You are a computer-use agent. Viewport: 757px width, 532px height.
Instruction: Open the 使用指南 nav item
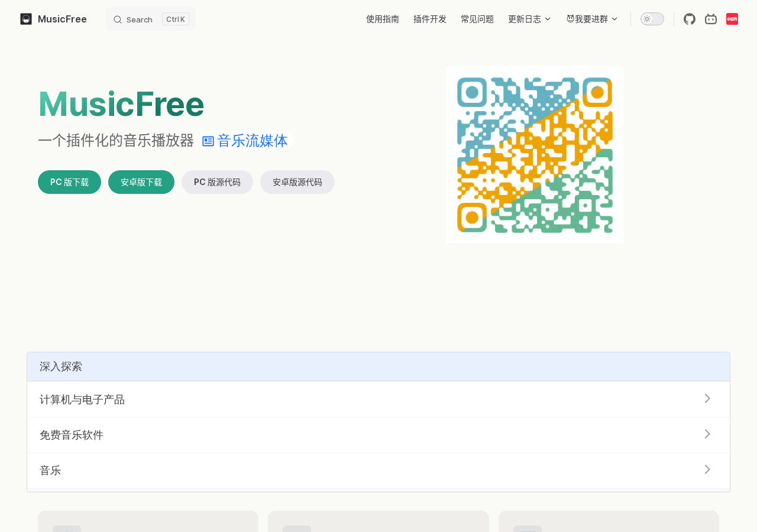(383, 19)
